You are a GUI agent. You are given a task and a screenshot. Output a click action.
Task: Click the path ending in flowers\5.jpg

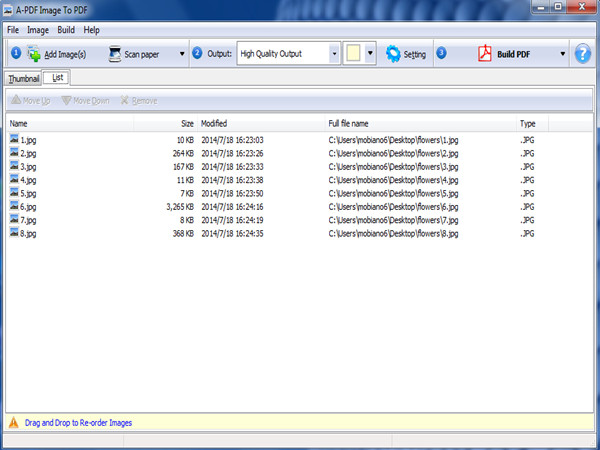[393, 194]
